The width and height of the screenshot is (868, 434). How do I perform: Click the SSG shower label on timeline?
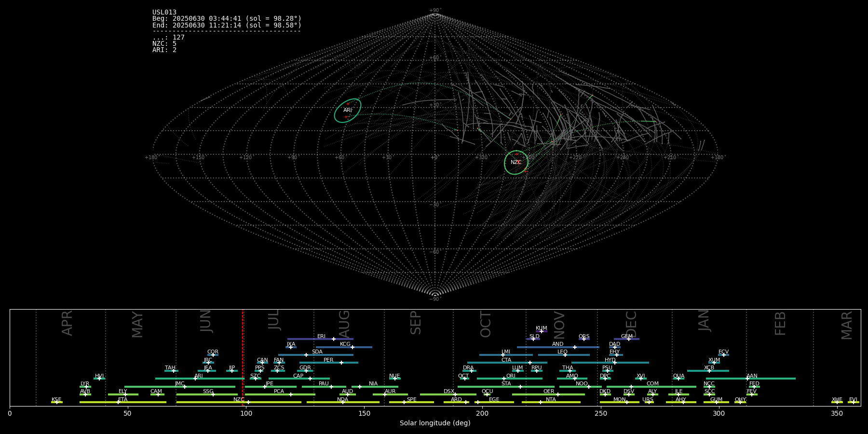pos(208,392)
